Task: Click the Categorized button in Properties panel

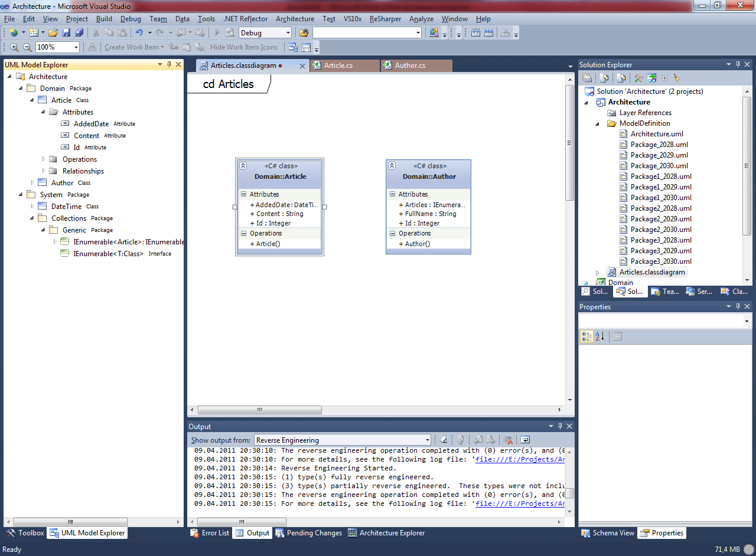Action: 586,336
